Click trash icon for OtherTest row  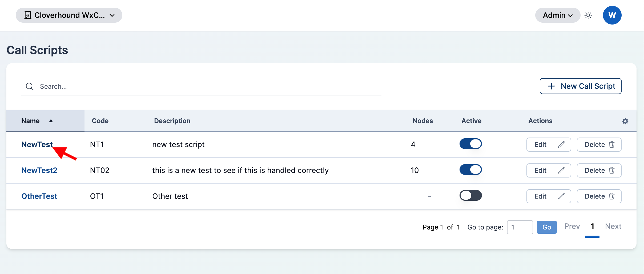612,196
